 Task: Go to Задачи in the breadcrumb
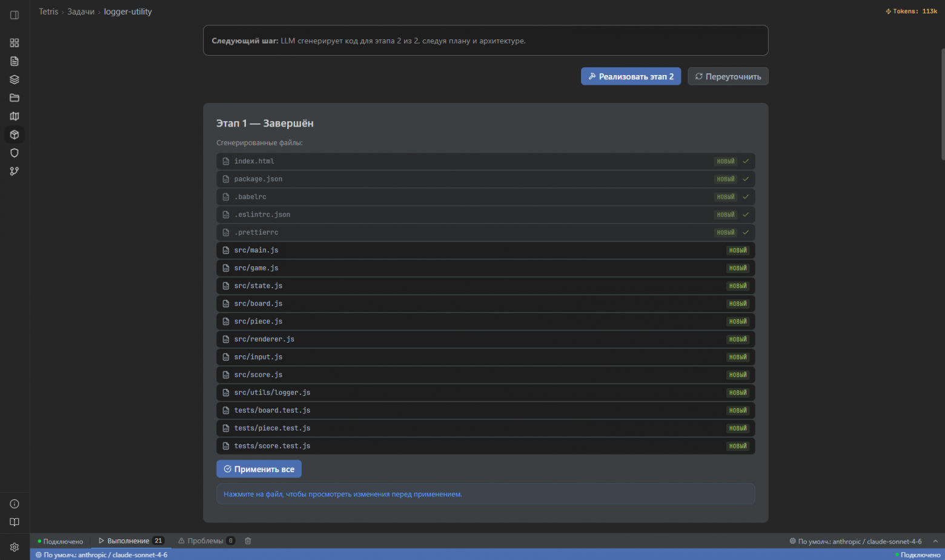(81, 12)
